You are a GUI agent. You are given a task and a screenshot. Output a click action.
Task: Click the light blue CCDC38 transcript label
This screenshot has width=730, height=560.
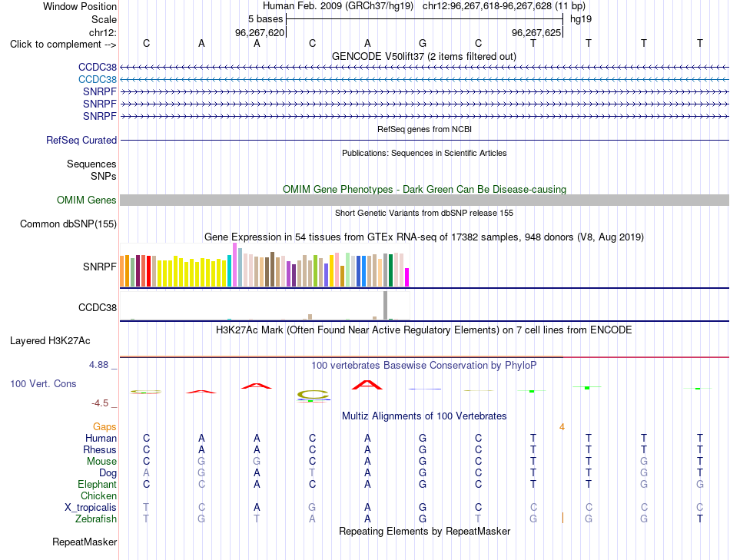click(98, 80)
